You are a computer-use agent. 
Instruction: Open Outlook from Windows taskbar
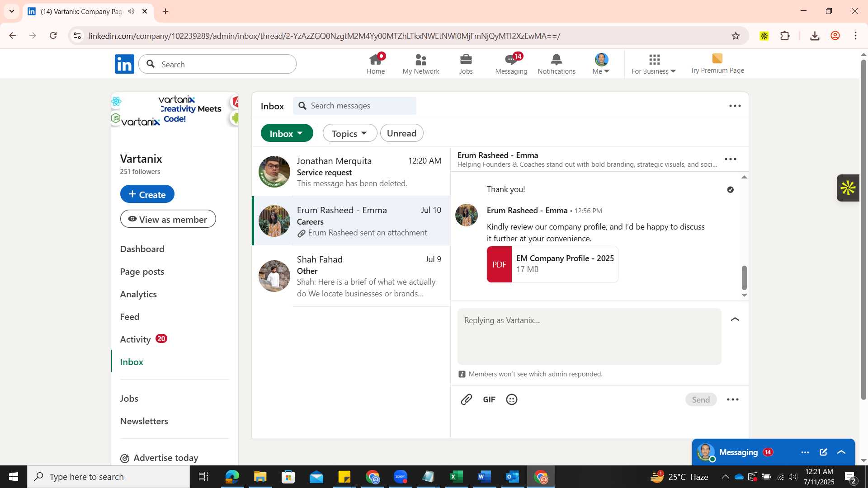512,477
